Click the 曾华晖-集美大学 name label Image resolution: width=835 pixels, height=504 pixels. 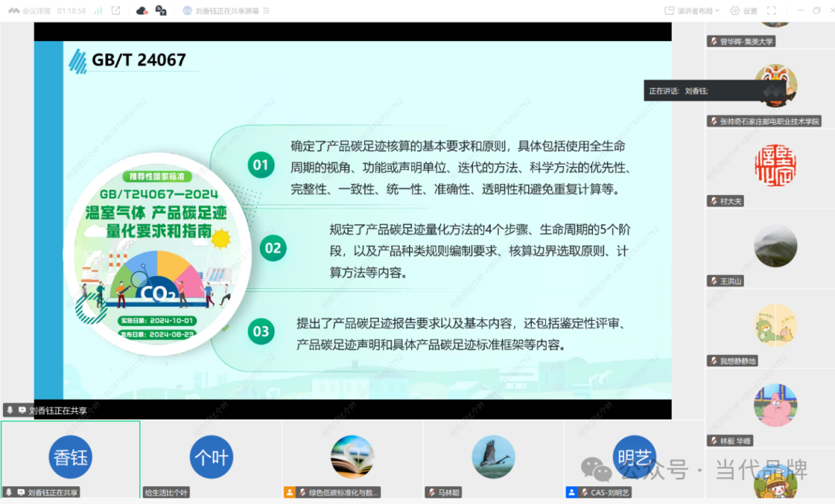point(746,42)
